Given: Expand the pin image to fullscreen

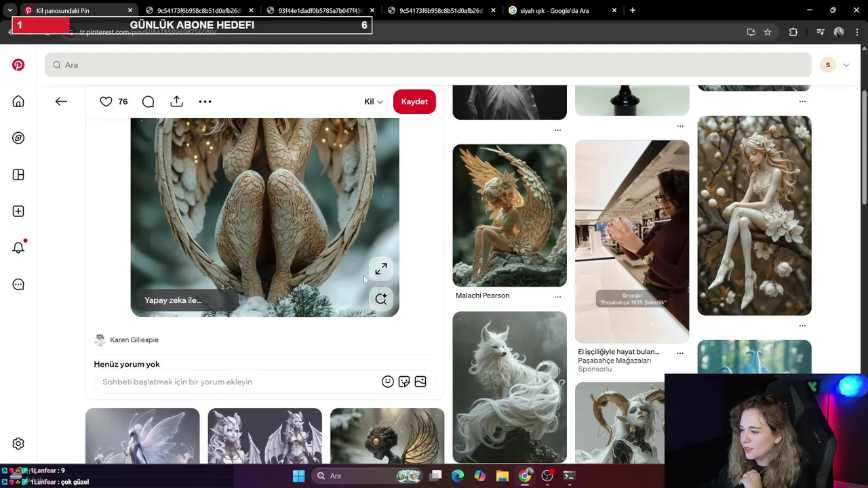Looking at the screenshot, I should 381,269.
